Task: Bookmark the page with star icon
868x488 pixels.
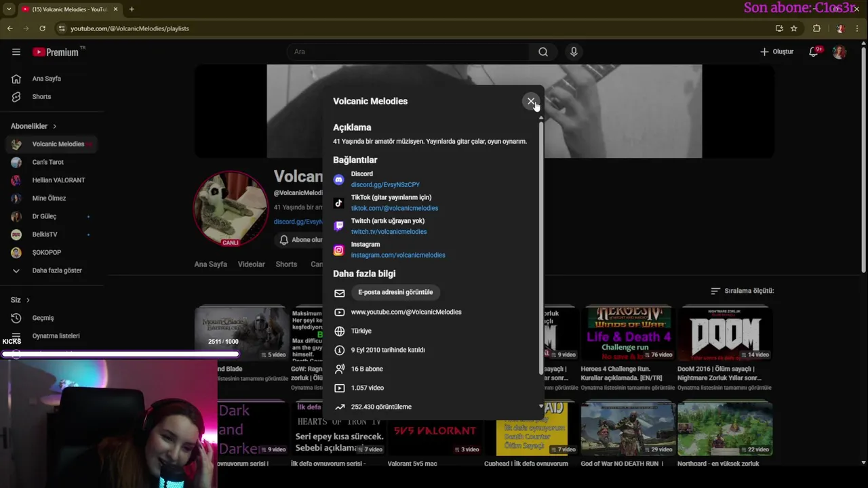Action: pos(794,28)
